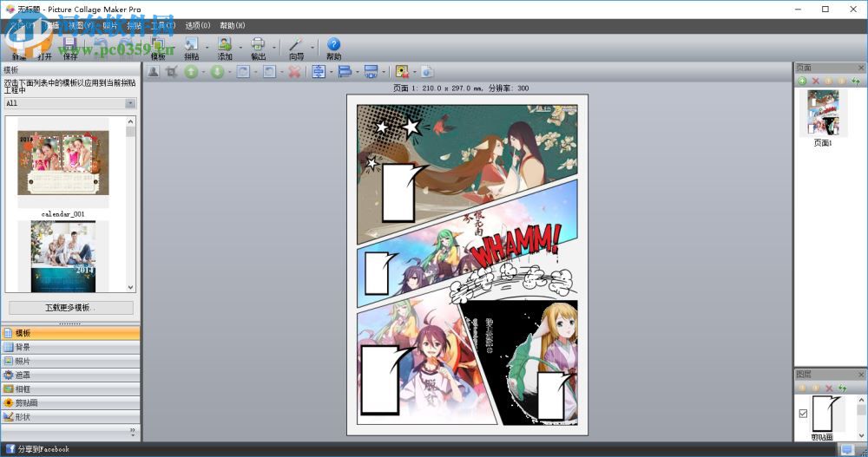Select the Crop tool icon
Viewport: 868px width, 457px height.
click(172, 71)
